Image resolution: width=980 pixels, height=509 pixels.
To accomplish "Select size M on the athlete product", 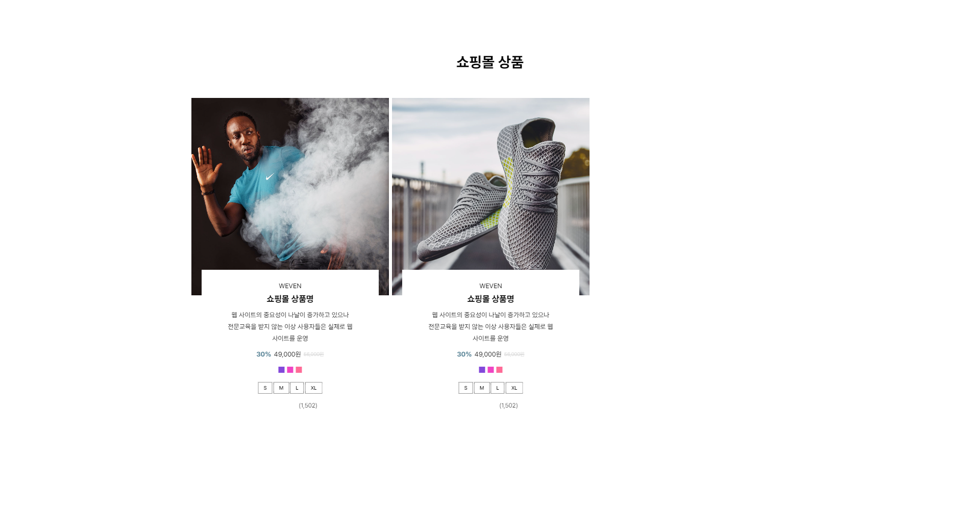I will (x=281, y=388).
